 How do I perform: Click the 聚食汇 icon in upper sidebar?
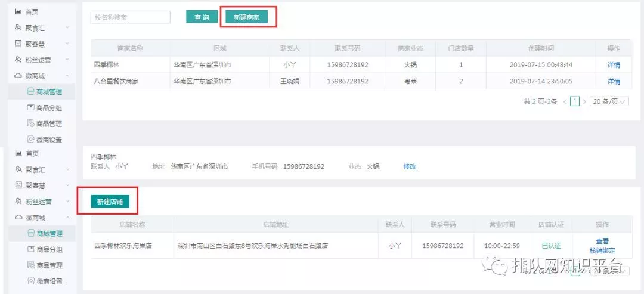[x=18, y=28]
